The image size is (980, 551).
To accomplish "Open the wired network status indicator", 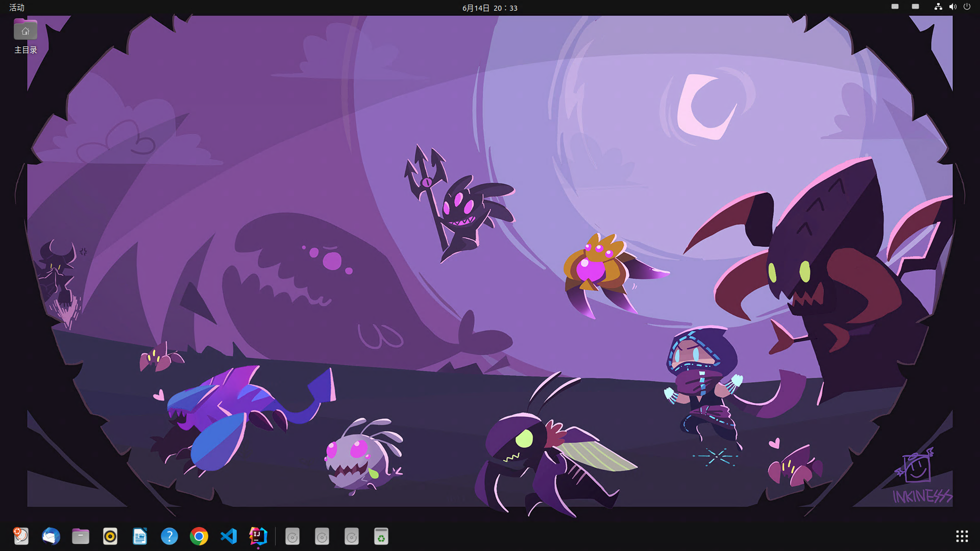I will 938,7.
